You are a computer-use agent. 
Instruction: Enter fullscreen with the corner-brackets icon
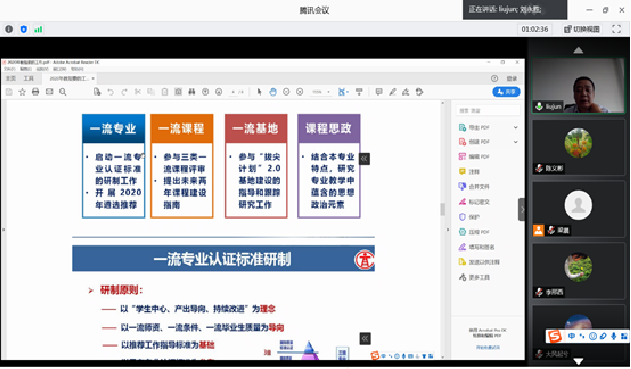pos(617,29)
